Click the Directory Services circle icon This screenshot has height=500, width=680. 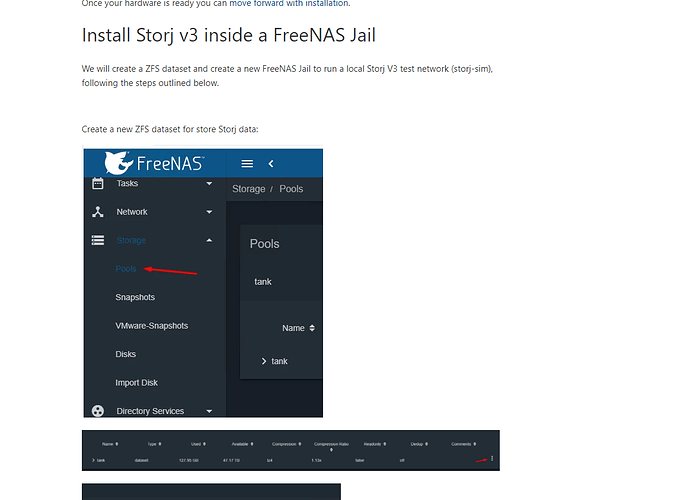point(98,410)
